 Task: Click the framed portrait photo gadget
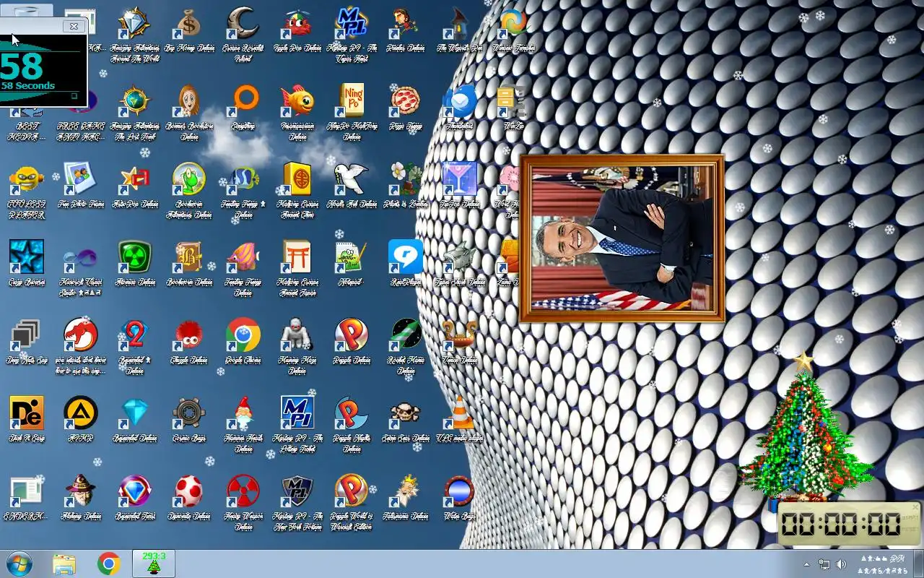(x=622, y=238)
